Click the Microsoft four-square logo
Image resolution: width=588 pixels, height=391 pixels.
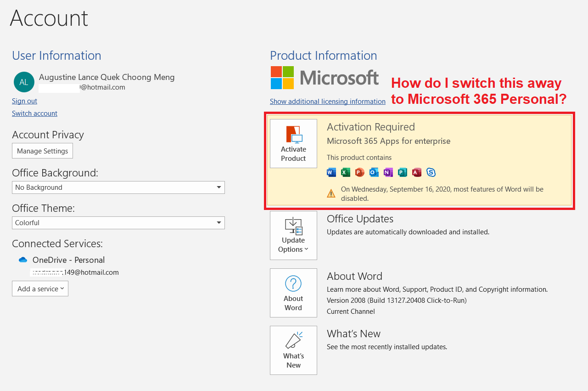click(282, 78)
